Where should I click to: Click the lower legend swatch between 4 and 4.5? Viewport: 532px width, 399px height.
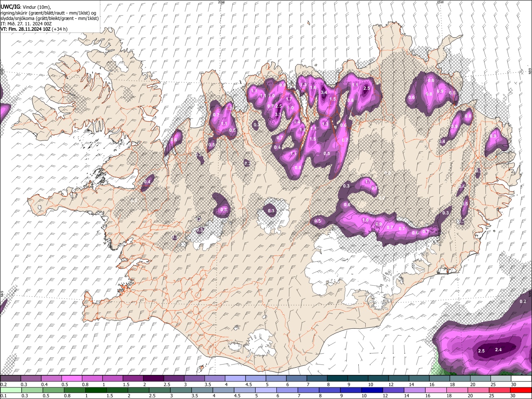(x=224, y=390)
